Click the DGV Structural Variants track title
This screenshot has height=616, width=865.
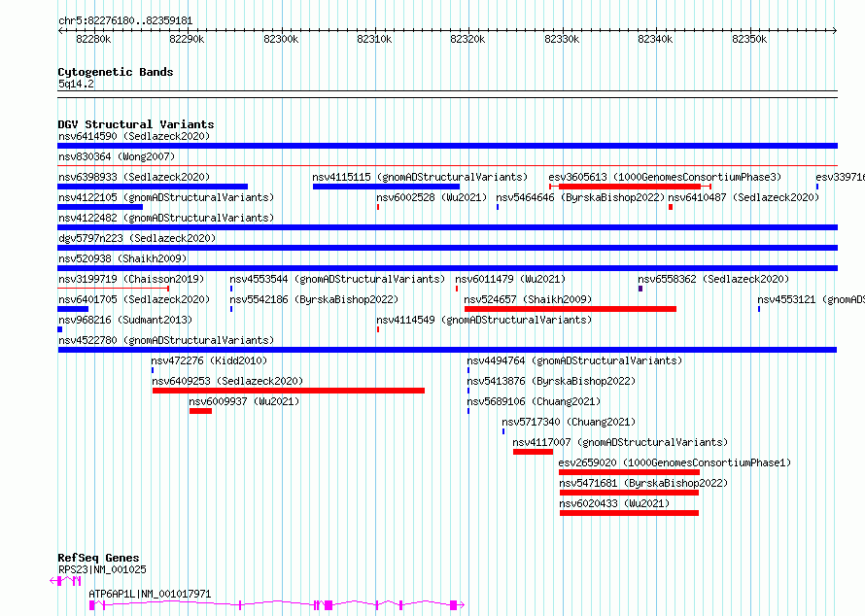tap(136, 124)
